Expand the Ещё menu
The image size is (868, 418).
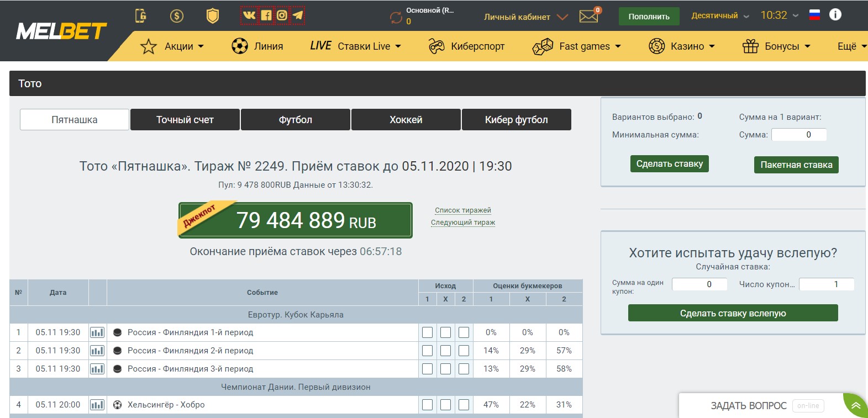click(851, 46)
